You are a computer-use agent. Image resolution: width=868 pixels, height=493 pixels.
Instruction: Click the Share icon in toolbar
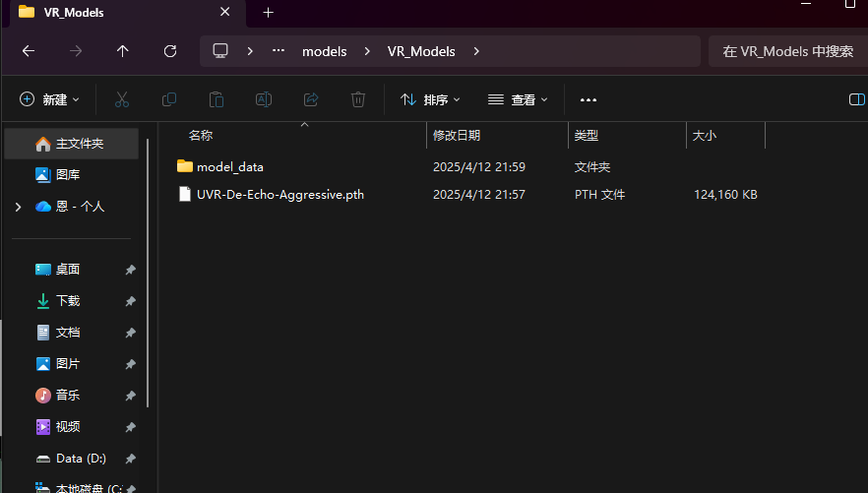pyautogui.click(x=311, y=99)
